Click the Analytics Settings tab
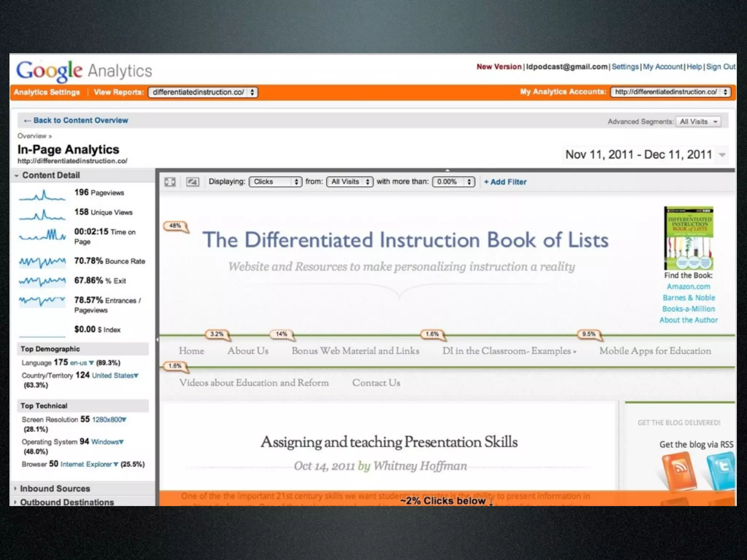This screenshot has width=747, height=560. 47,92
